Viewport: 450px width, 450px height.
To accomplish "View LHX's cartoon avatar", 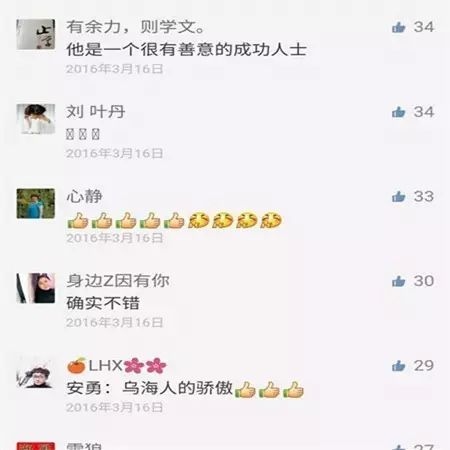I will (x=36, y=373).
